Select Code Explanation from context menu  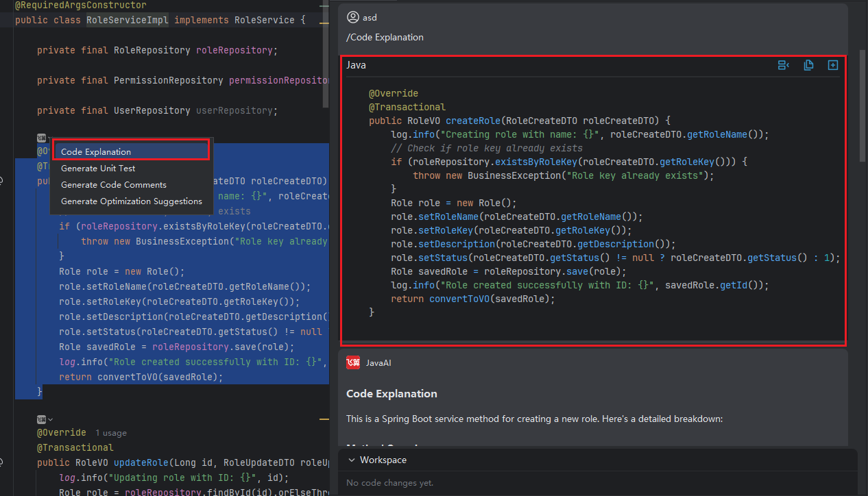[x=96, y=152]
